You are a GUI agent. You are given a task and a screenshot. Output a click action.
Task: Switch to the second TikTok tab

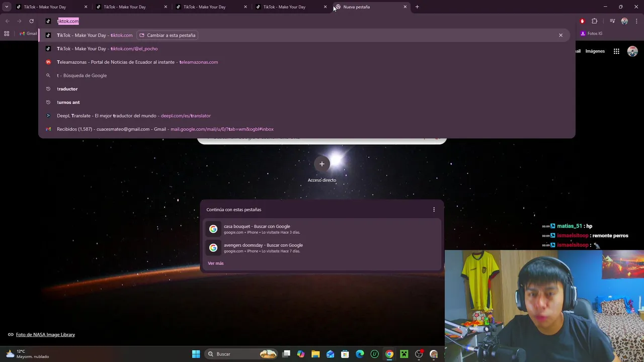pos(130,7)
